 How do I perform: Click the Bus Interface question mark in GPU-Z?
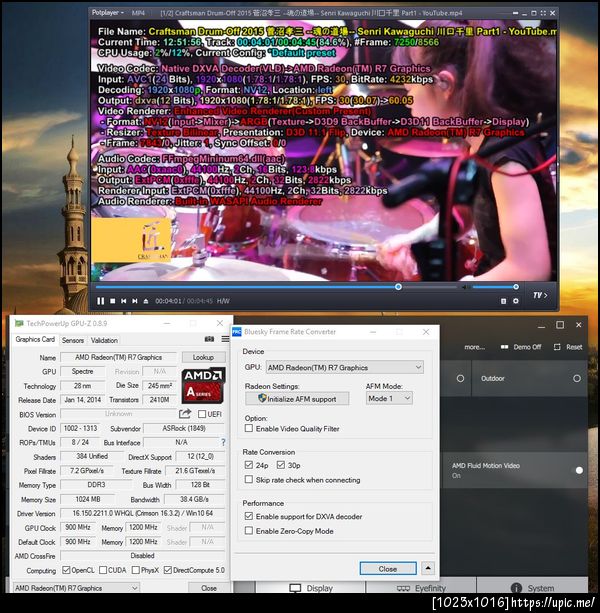click(223, 443)
